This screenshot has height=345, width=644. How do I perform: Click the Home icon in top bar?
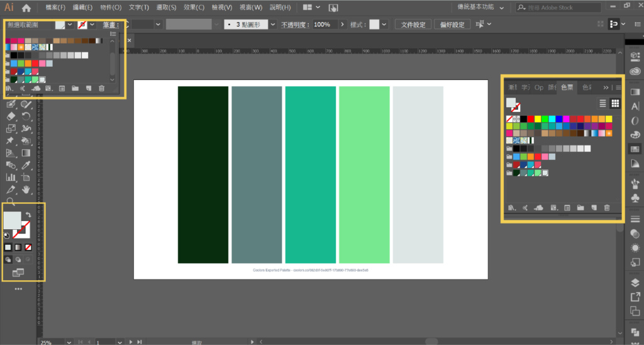26,8
